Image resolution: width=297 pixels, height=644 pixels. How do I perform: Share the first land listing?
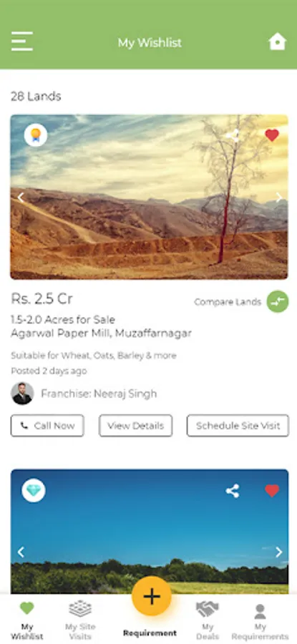(233, 135)
